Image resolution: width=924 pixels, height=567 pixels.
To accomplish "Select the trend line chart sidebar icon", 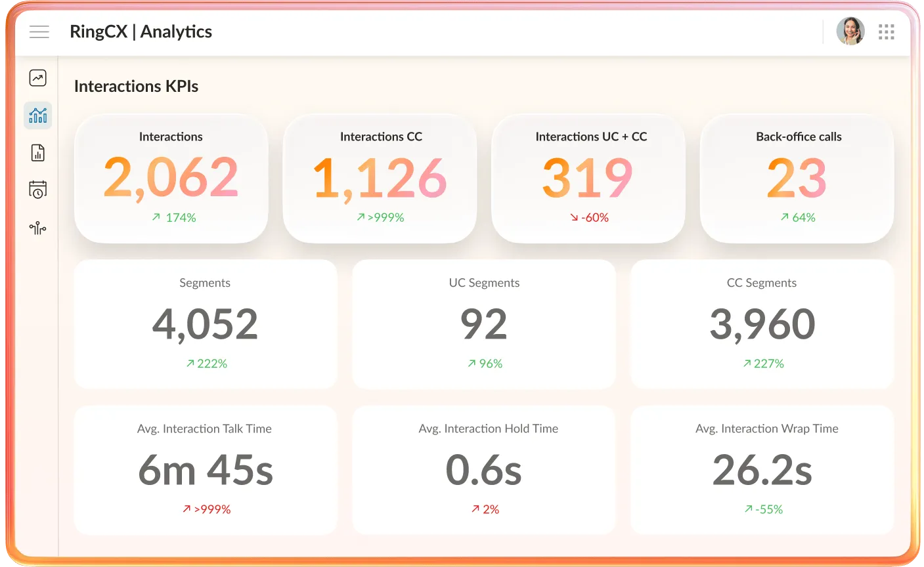I will (38, 78).
